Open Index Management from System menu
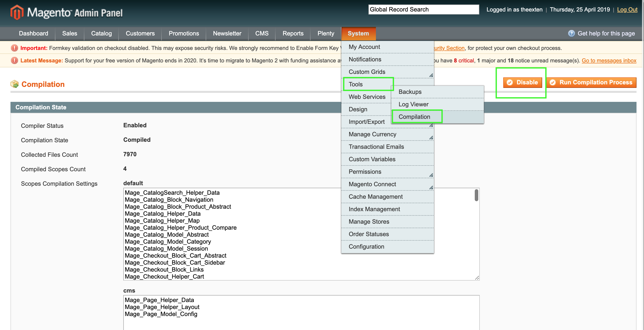This screenshot has height=330, width=644. pos(387,209)
